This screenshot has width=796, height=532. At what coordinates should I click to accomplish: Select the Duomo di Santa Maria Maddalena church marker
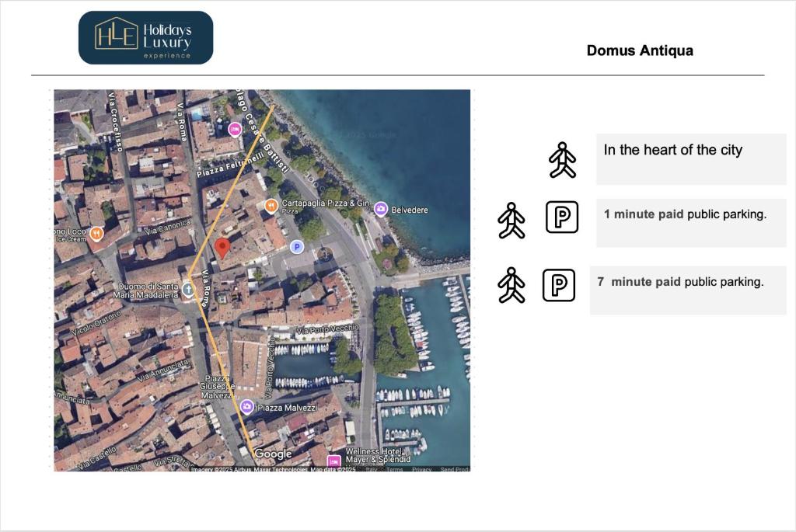coord(188,289)
